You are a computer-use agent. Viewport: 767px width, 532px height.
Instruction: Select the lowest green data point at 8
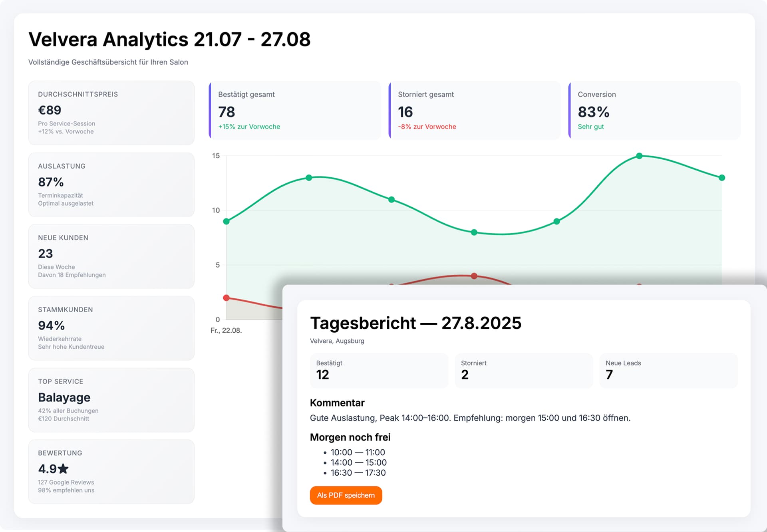(x=474, y=232)
